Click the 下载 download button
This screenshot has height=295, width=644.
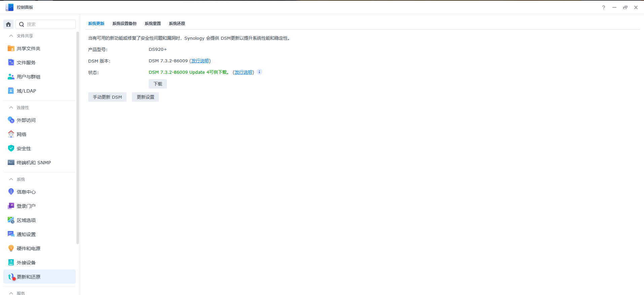tap(158, 84)
